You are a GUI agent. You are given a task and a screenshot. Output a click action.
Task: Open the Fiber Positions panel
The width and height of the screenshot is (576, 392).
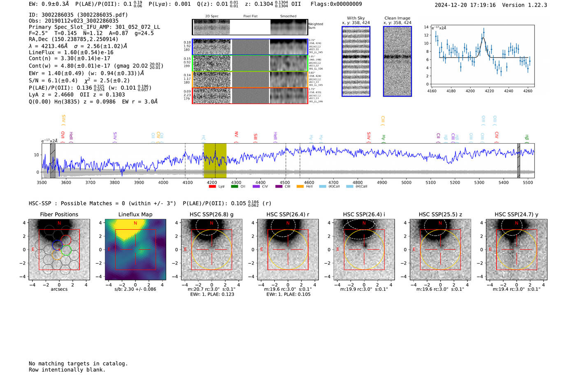pyautogui.click(x=59, y=249)
